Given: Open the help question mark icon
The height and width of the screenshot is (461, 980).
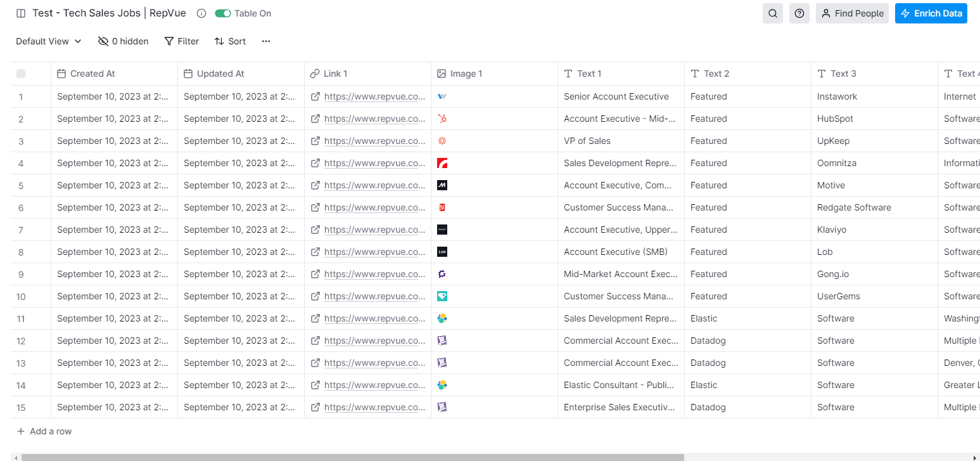Looking at the screenshot, I should click(x=799, y=13).
